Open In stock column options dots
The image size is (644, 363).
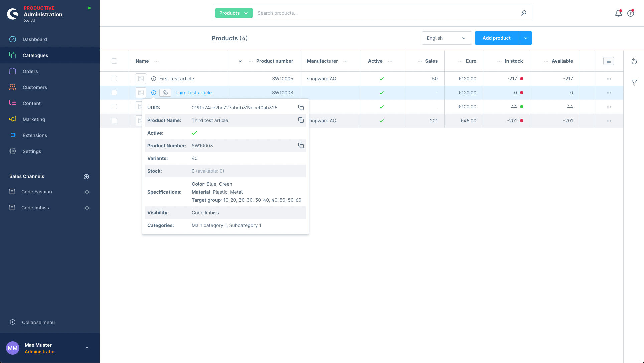click(x=499, y=61)
